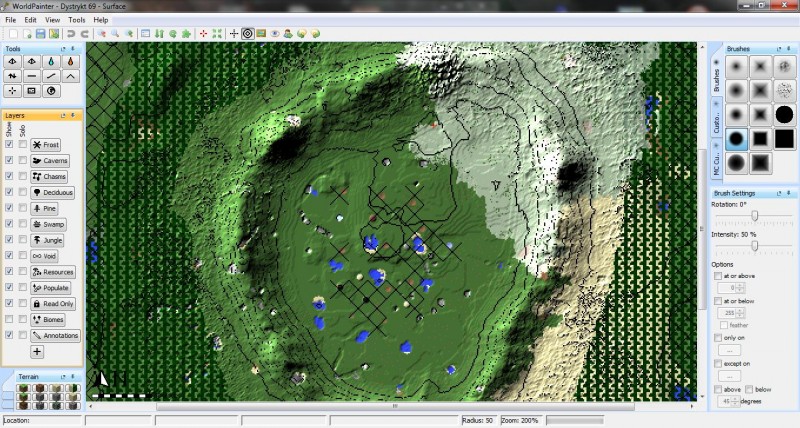This screenshot has height=428, width=800.
Task: Select the globe tool in Tools panel
Action: coord(51,91)
